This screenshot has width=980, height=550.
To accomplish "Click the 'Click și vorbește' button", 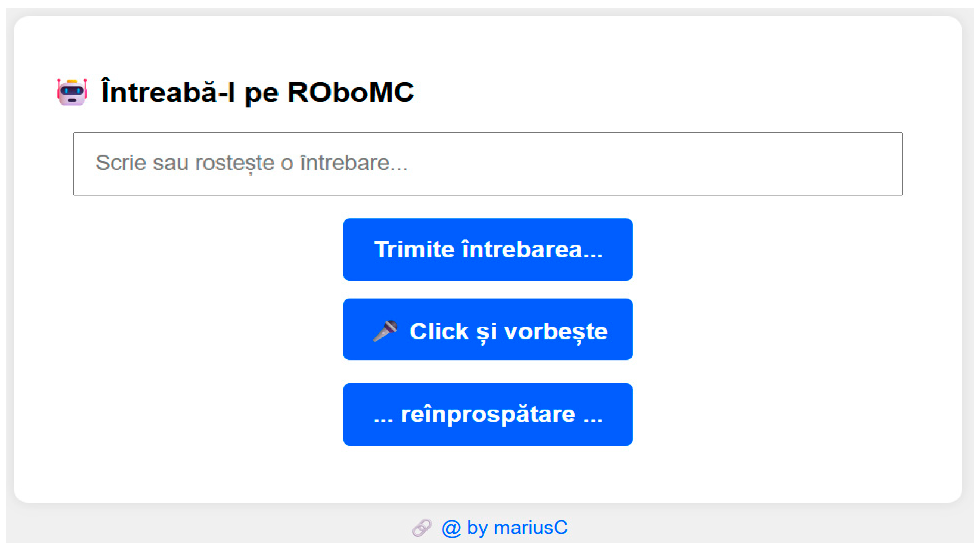I will pos(487,330).
